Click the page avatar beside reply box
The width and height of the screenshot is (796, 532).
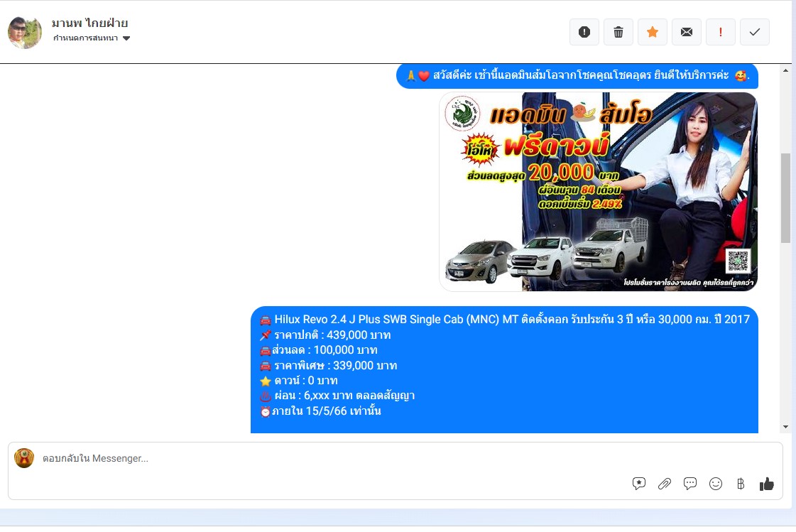(x=24, y=458)
